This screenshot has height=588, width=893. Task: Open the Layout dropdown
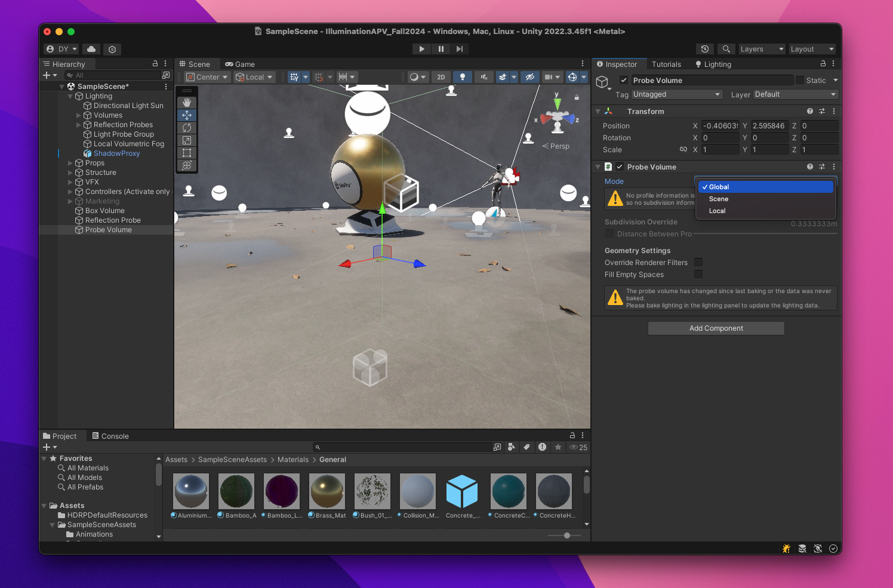812,49
